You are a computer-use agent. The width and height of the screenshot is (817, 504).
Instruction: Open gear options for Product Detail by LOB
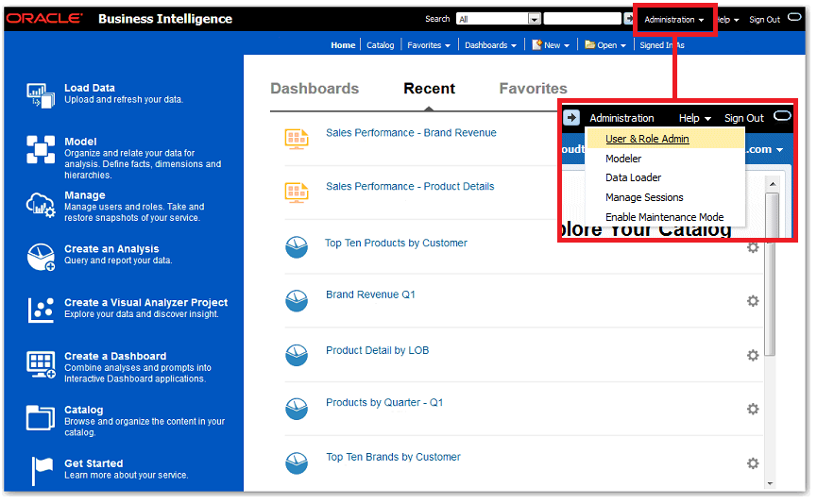pos(753,355)
